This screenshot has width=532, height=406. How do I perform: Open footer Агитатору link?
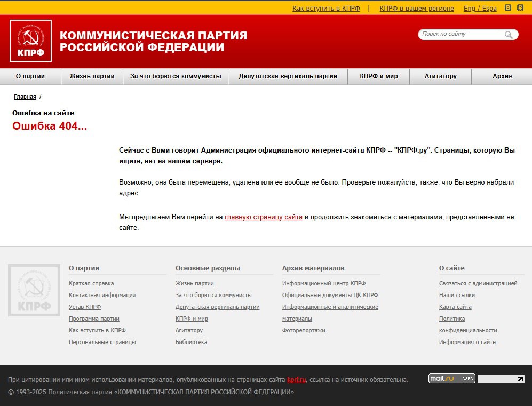click(189, 330)
